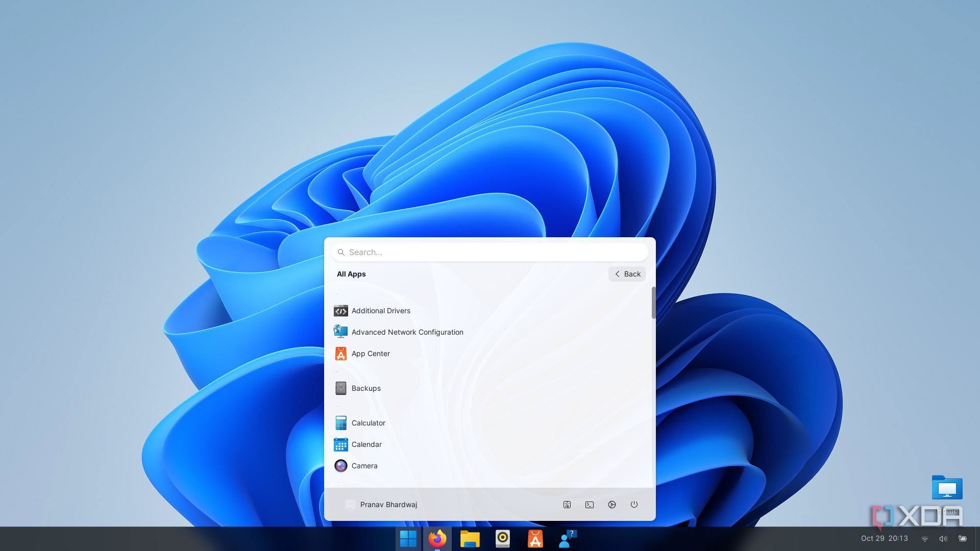Click the app list scrollbar
980x551 pixels.
point(653,304)
